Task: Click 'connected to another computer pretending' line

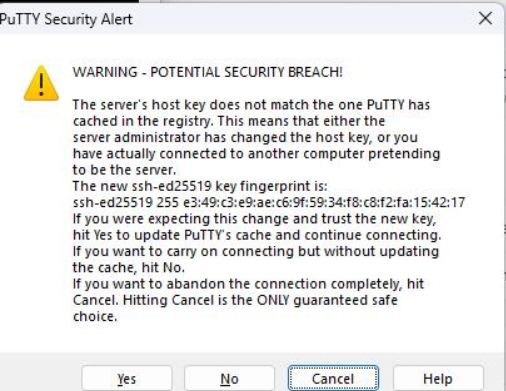Action: (256, 153)
